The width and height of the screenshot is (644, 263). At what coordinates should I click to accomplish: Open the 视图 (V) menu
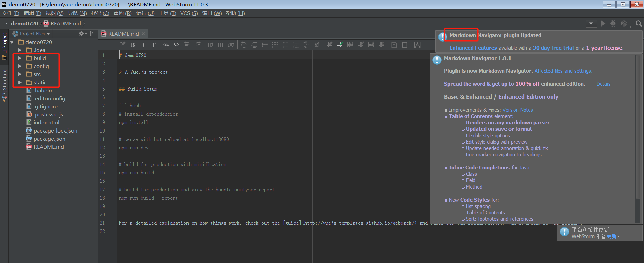click(54, 13)
